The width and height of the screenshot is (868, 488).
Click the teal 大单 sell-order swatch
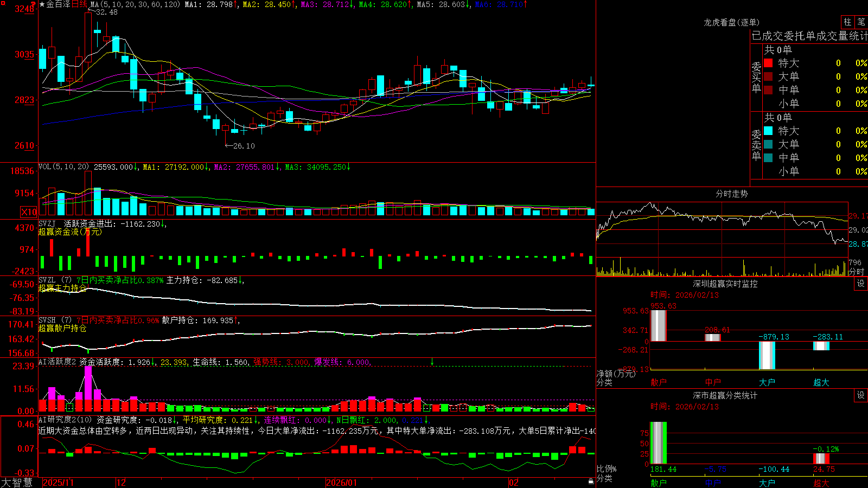coord(768,144)
